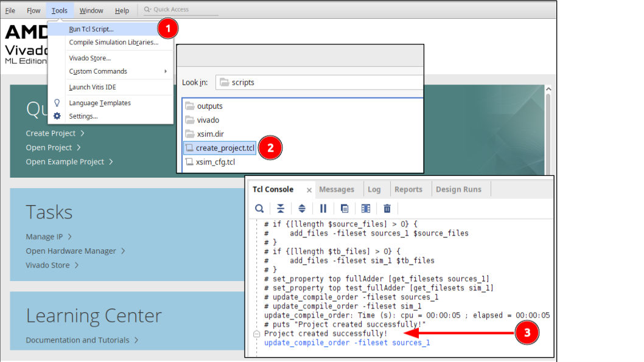Click the console copy icon
644x362 pixels.
coord(345,209)
